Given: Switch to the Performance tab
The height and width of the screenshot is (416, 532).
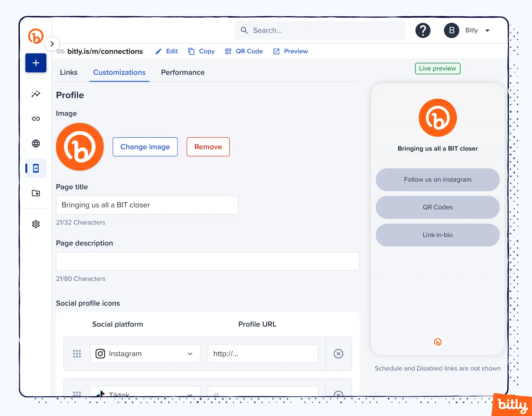Looking at the screenshot, I should [x=183, y=72].
